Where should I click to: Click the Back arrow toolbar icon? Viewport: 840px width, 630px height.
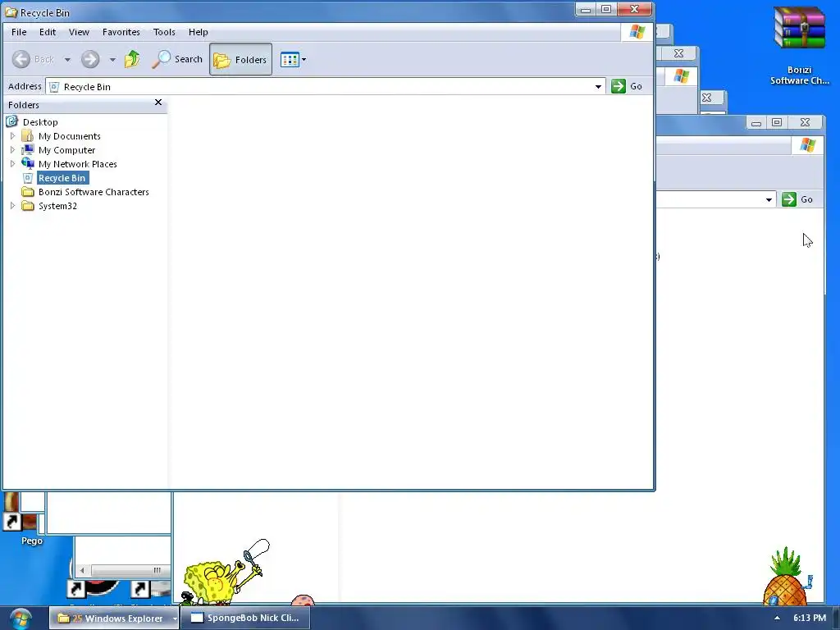point(21,59)
